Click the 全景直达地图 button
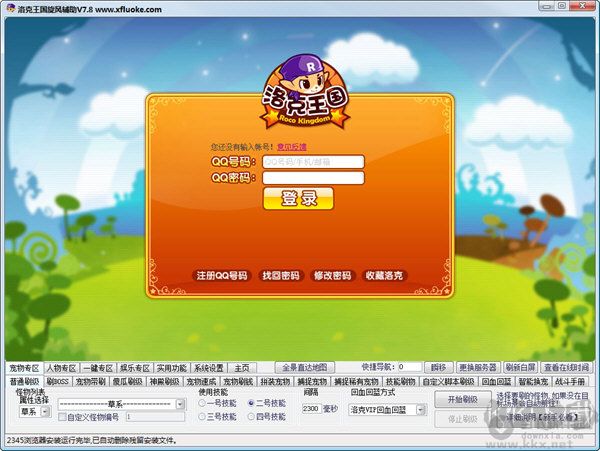This screenshot has height=451, width=600. 305,368
